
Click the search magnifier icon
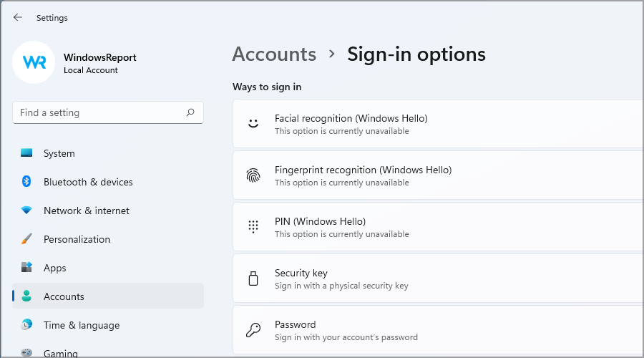click(190, 112)
